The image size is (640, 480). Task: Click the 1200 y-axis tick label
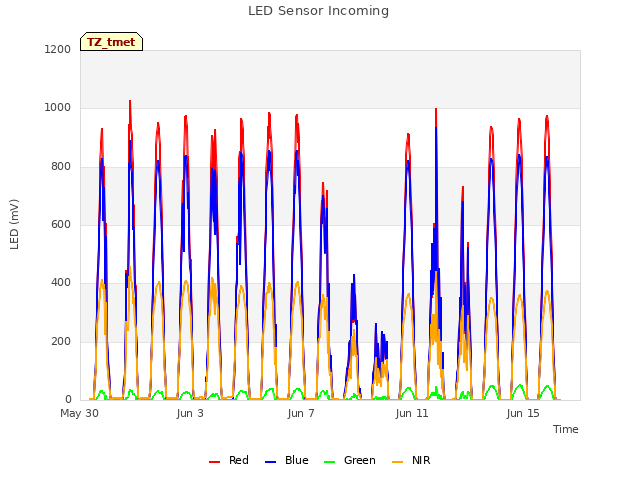(58, 49)
